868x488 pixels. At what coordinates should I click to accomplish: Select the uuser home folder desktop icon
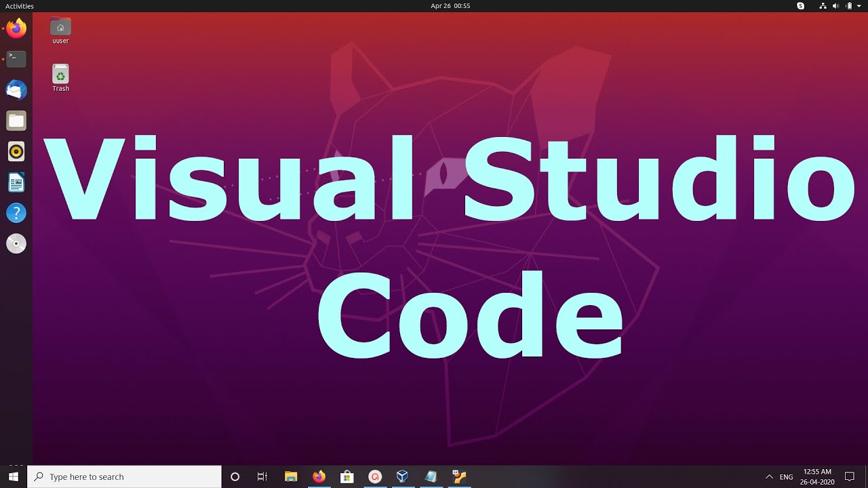pos(60,31)
